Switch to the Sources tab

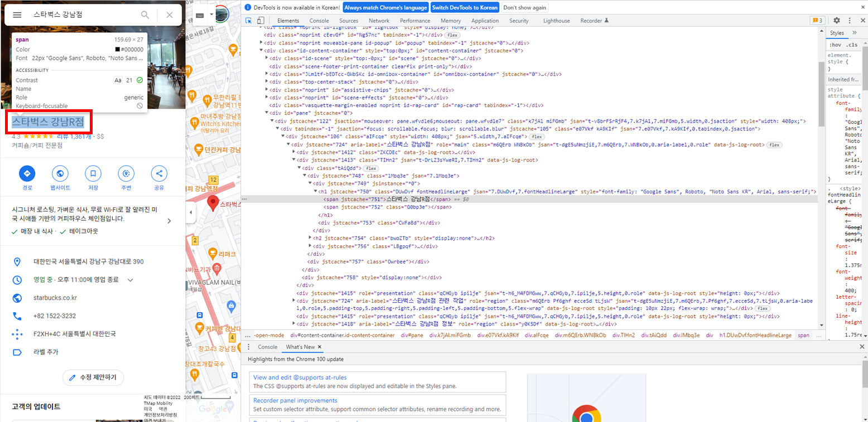click(x=349, y=21)
